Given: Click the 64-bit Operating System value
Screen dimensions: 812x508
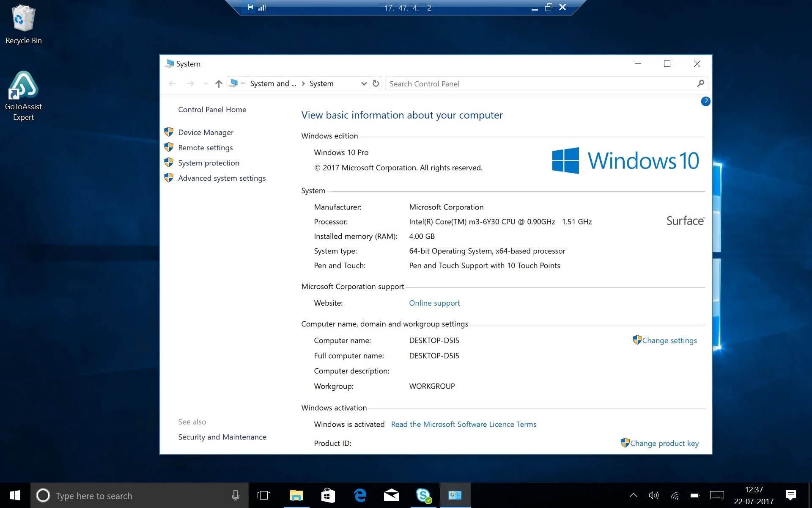Looking at the screenshot, I should 487,251.
